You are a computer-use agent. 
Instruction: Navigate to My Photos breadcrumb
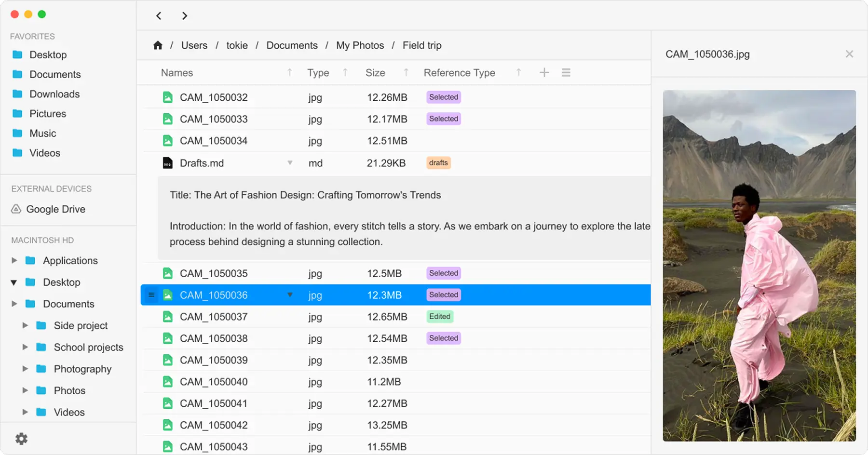pyautogui.click(x=360, y=45)
